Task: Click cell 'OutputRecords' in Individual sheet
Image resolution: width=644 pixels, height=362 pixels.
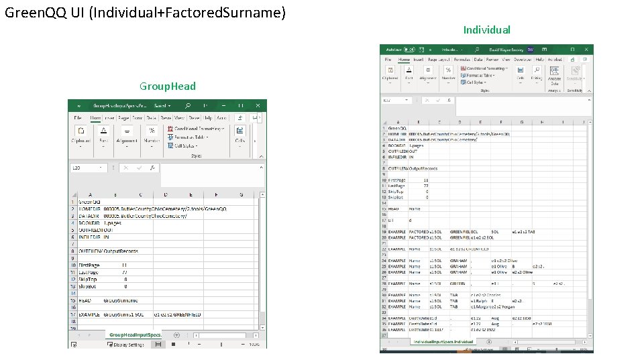Action: [423, 169]
